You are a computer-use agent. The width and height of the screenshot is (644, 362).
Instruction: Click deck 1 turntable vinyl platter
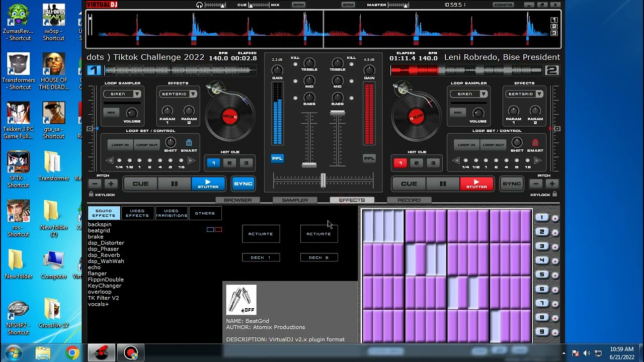point(230,117)
